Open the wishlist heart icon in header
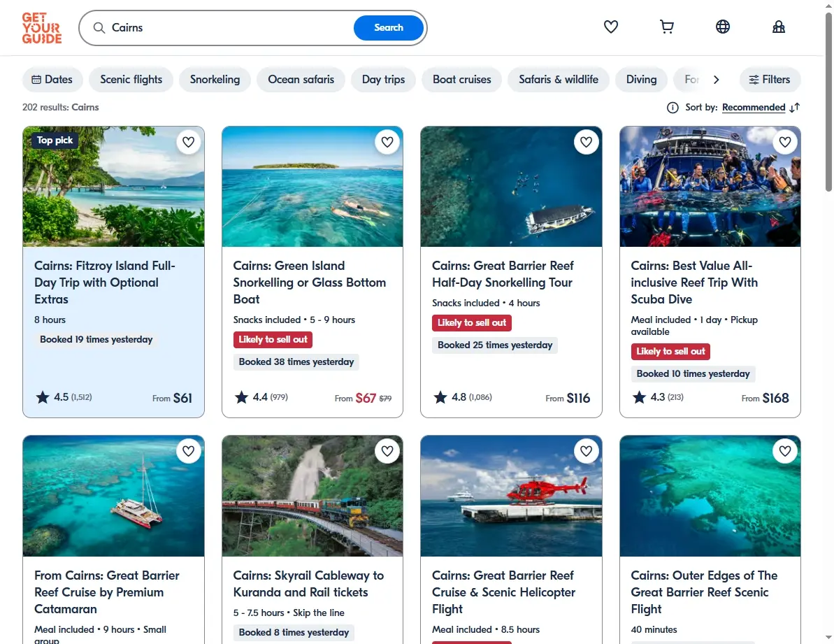Screen dimensions: 834x644 tap(610, 27)
